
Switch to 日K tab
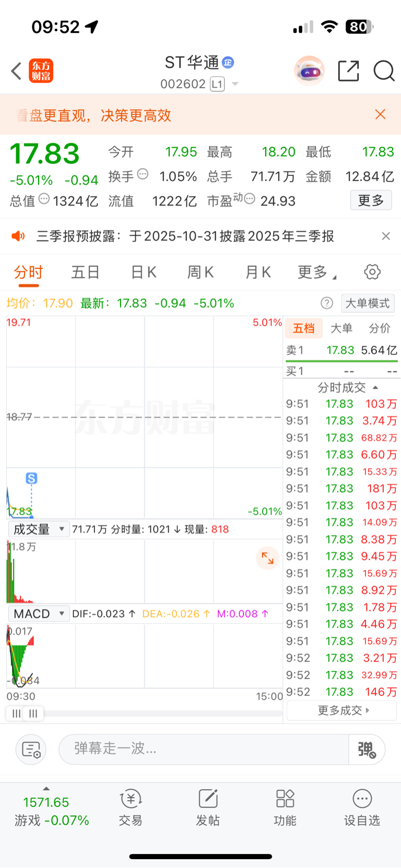[144, 272]
